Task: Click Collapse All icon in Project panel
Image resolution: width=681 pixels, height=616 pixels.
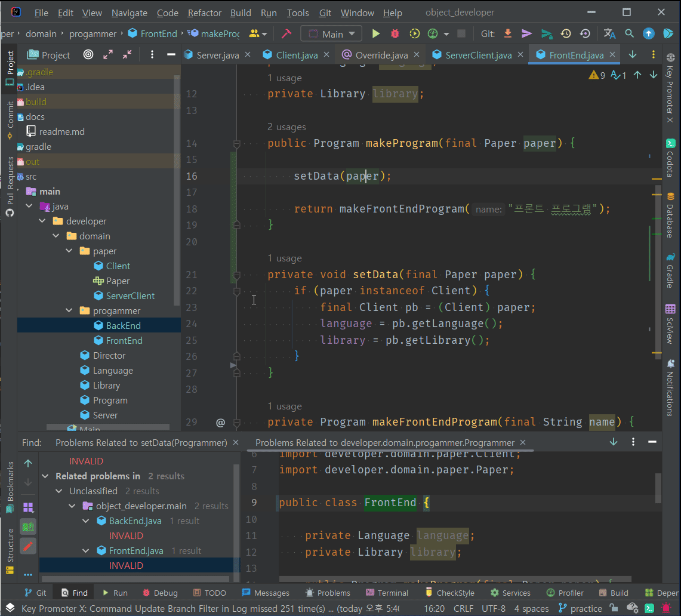Action: click(127, 55)
